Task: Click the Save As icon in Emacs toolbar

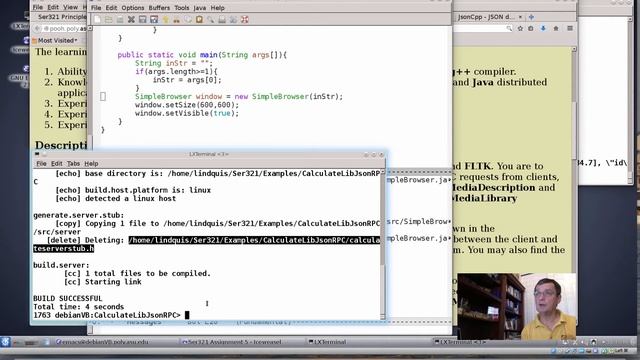Action: coord(154,19)
